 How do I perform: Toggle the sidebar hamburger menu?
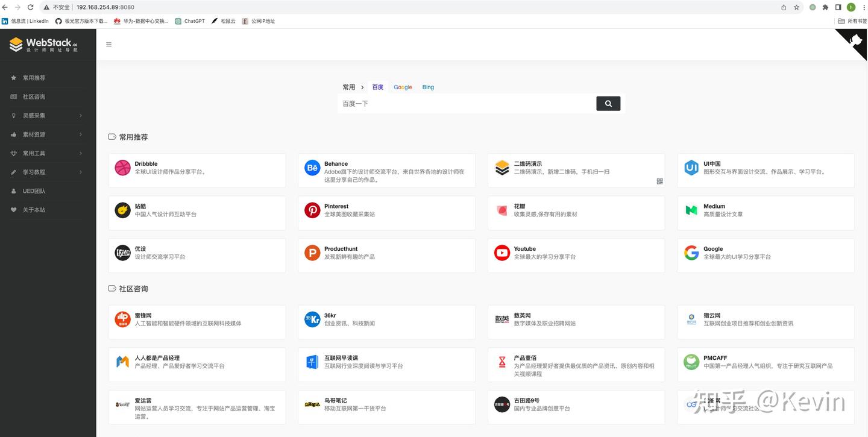click(x=108, y=45)
